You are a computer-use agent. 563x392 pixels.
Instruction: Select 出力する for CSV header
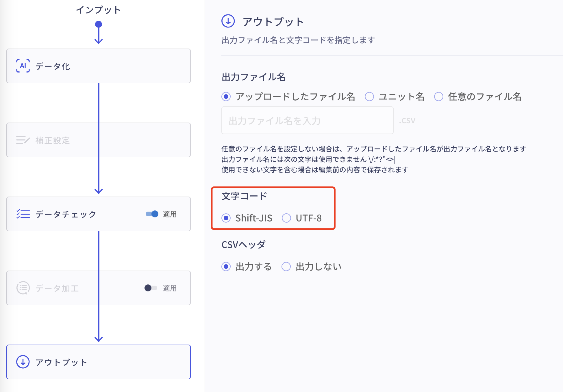[226, 267]
